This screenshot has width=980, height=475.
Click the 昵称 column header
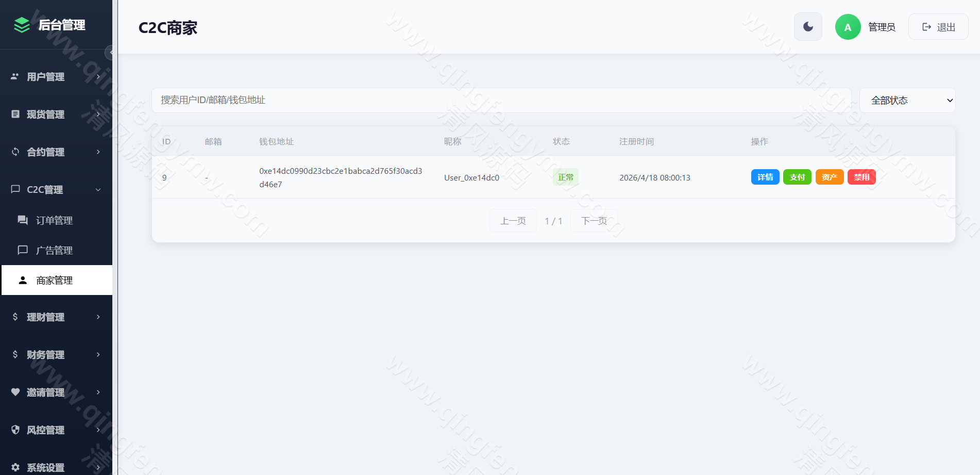click(x=452, y=141)
